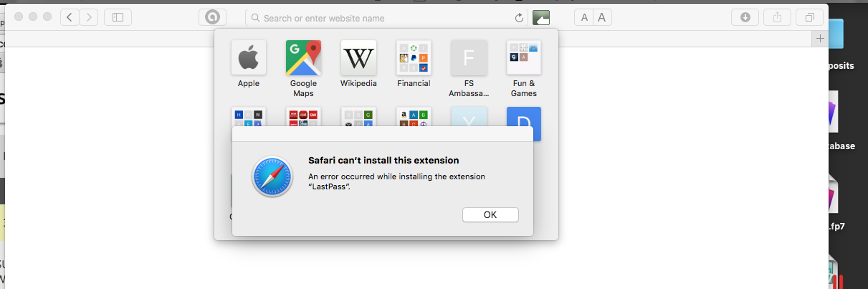
Task: Dismiss the extension error with OK
Action: click(490, 214)
